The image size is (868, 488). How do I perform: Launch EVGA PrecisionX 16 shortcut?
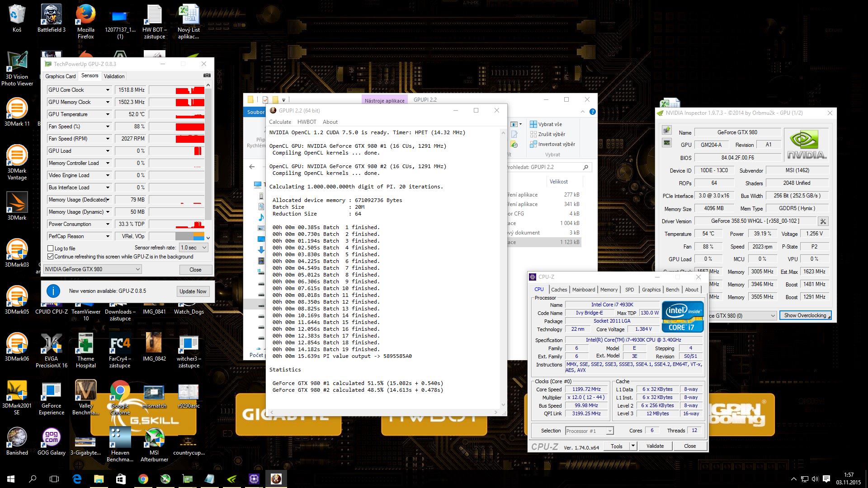(x=51, y=350)
